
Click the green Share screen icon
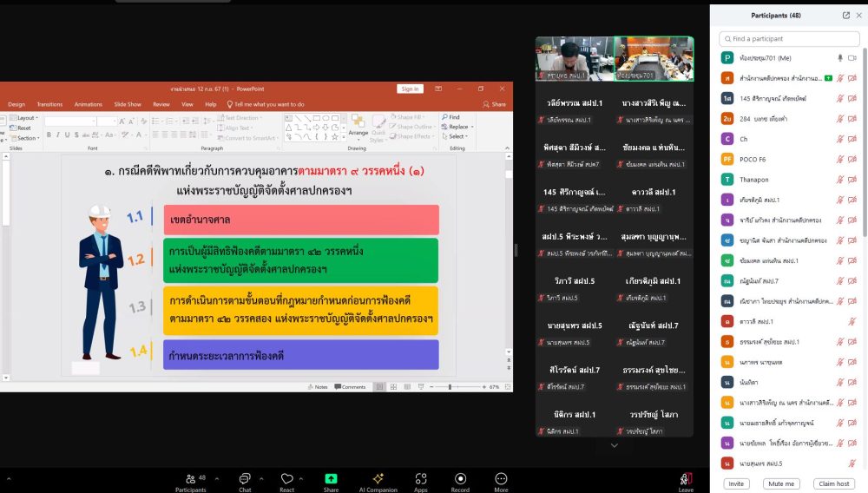(x=331, y=478)
